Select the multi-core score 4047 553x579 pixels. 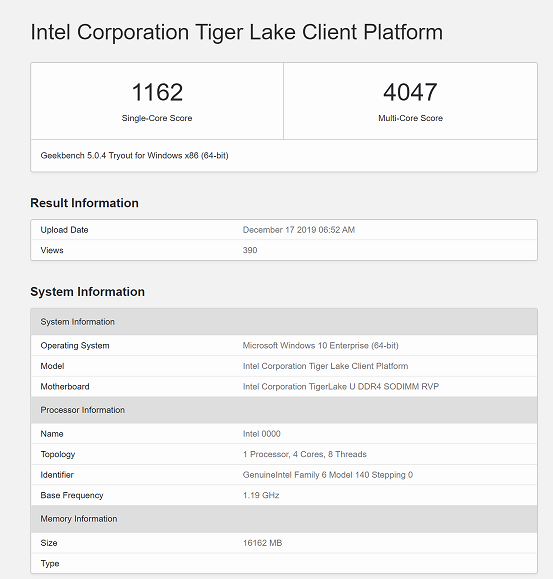point(410,92)
